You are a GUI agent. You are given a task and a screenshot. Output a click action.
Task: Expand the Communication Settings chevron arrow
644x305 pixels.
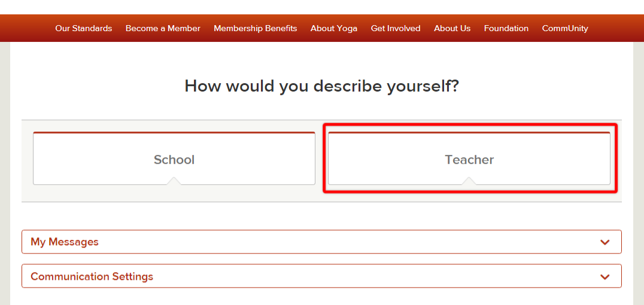point(604,277)
